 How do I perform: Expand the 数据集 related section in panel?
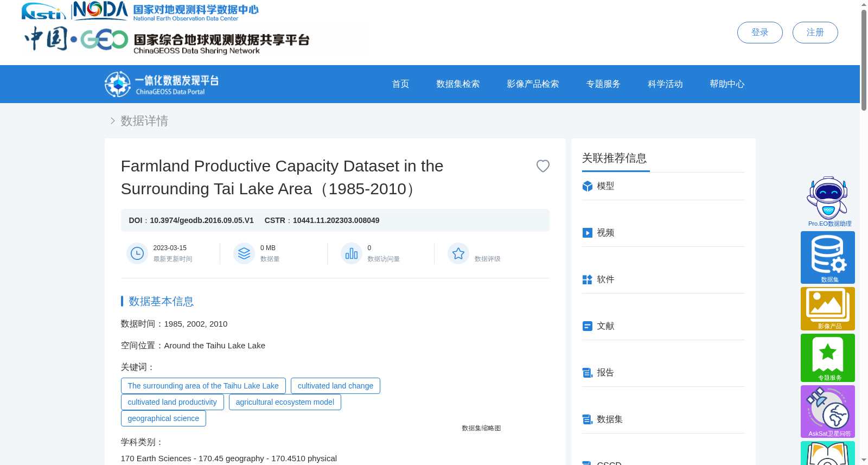(x=663, y=419)
